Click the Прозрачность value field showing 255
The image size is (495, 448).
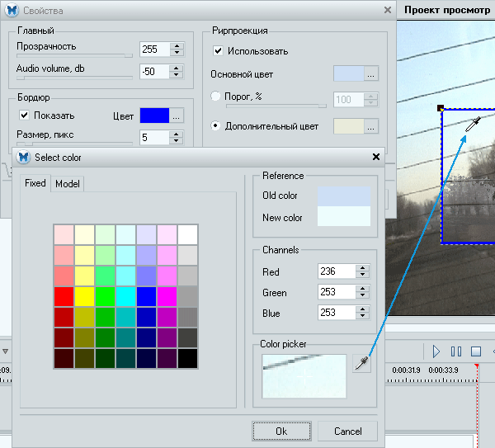[155, 50]
